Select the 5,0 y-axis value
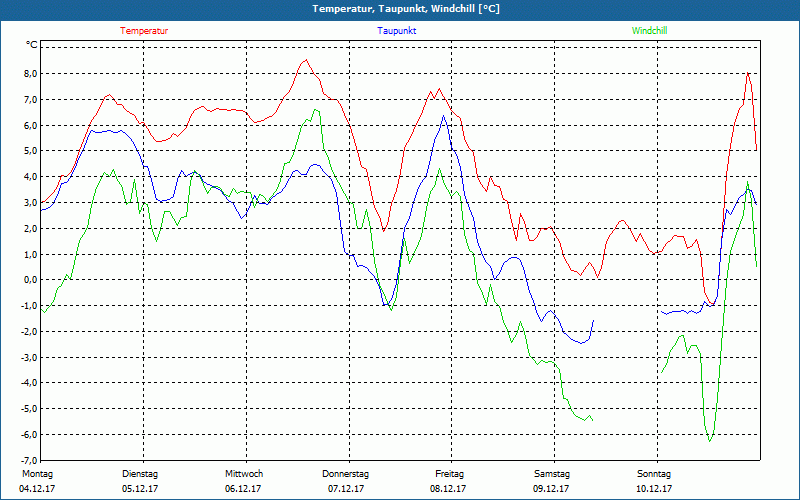 click(31, 151)
